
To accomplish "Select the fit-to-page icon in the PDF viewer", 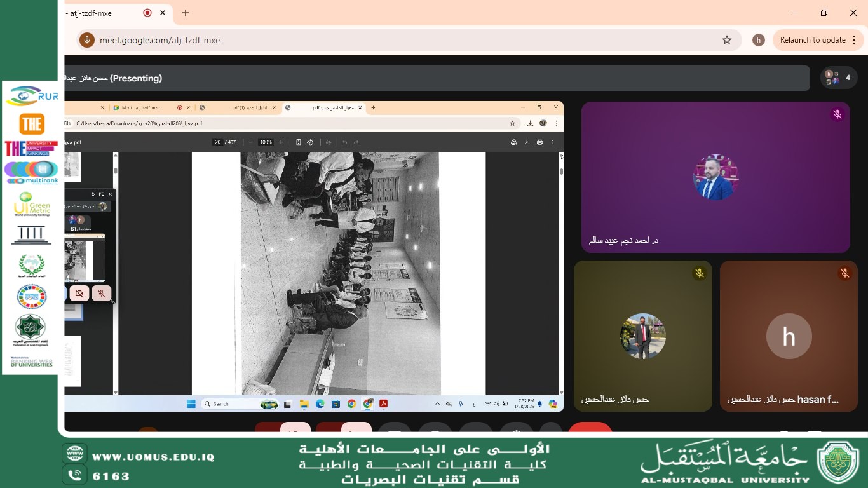I will (x=297, y=142).
